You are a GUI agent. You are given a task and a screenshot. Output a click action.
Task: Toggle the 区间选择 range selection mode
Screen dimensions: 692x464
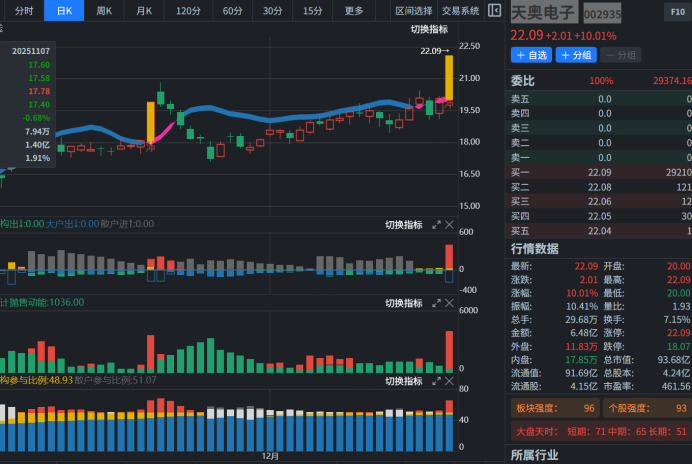tap(414, 11)
